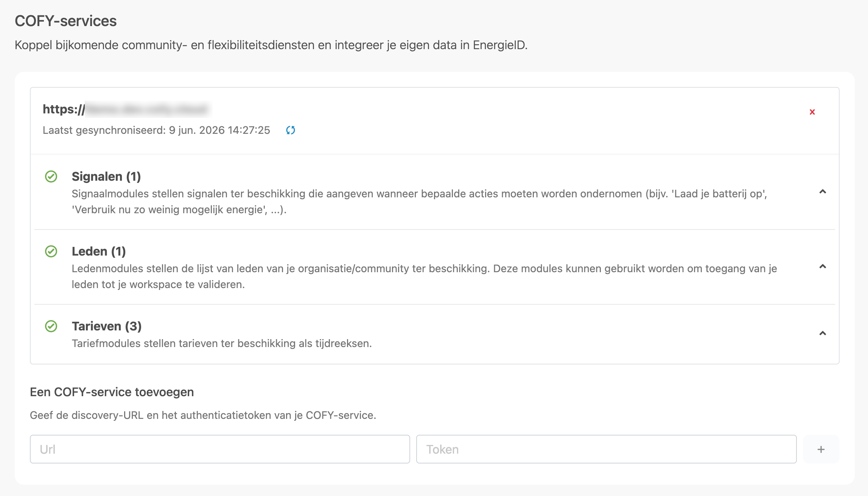This screenshot has height=496, width=868.
Task: Remove the linked COFY service with red X
Action: point(812,112)
